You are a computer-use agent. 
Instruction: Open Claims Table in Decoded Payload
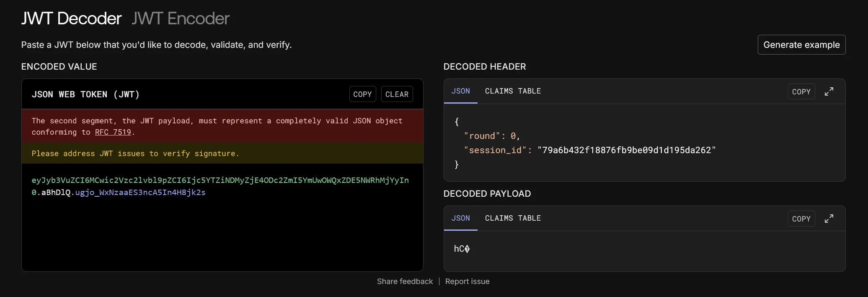pos(513,218)
